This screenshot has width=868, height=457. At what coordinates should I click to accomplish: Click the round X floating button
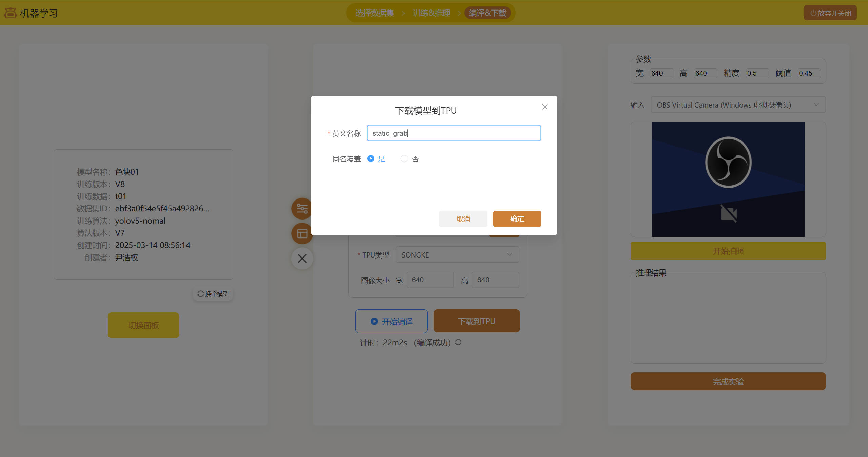click(x=302, y=259)
